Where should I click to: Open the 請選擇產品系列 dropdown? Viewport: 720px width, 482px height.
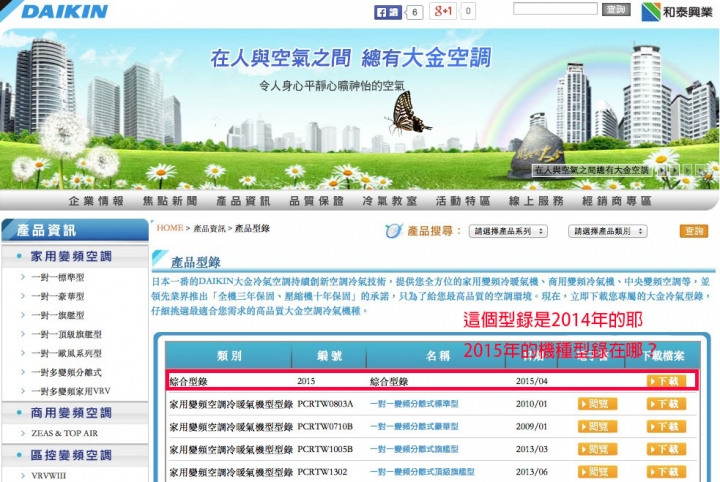click(508, 231)
